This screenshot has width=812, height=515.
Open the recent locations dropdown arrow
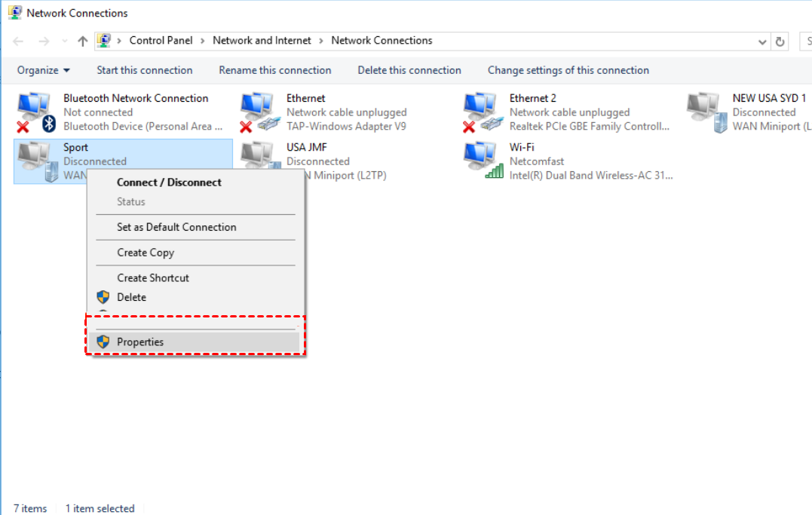(64, 41)
